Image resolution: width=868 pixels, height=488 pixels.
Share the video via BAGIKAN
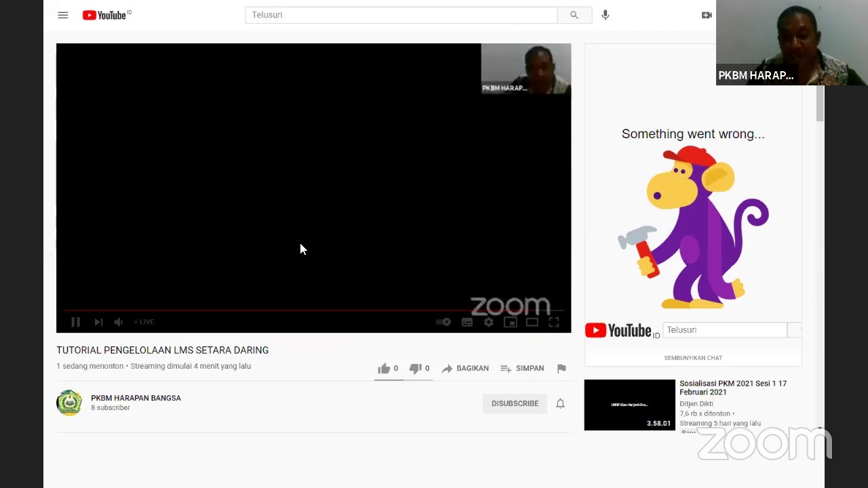[x=465, y=369]
